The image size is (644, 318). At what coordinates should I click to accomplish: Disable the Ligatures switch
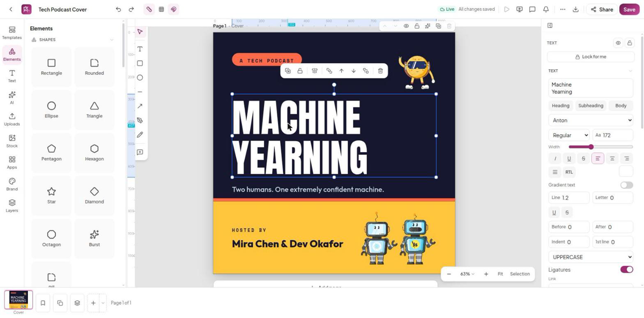(x=626, y=270)
